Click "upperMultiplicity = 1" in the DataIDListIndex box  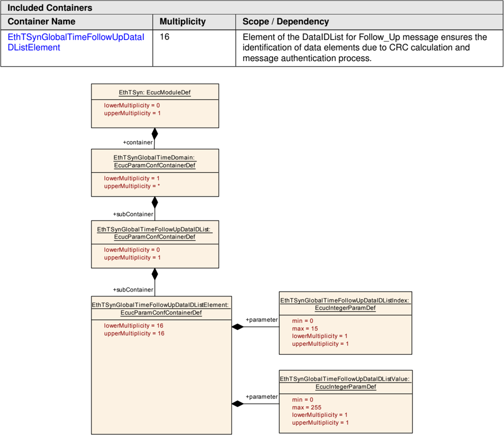[320, 344]
